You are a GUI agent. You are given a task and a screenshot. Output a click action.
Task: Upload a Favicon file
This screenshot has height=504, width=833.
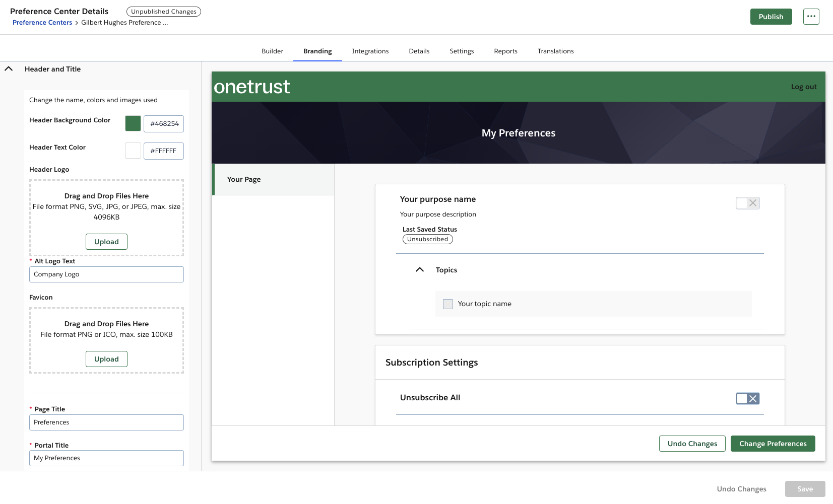(x=106, y=359)
